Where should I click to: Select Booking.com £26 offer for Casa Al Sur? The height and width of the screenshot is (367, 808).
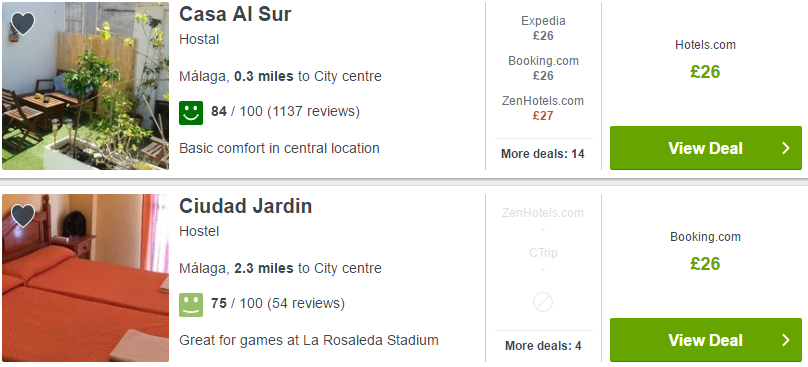coord(543,68)
